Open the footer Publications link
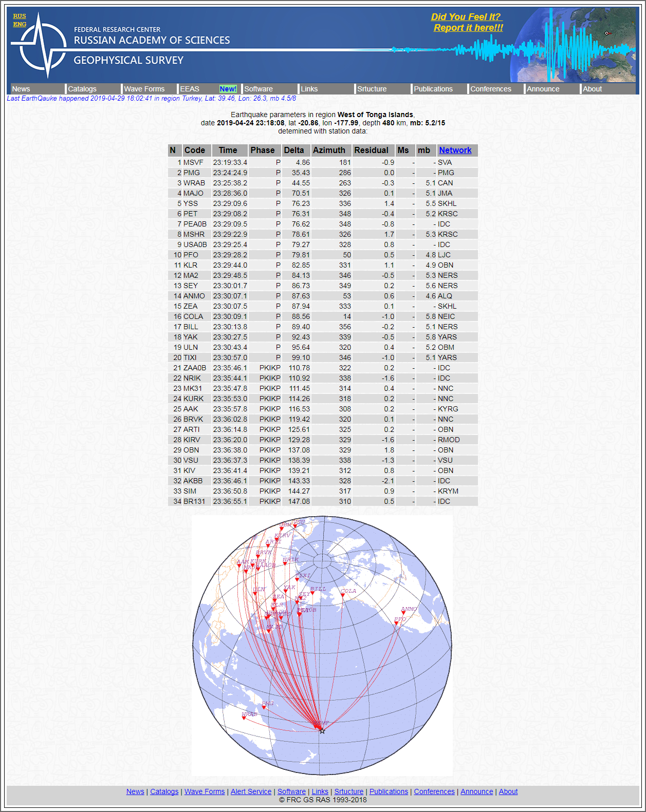Screen dimensions: 646x812 [389, 791]
